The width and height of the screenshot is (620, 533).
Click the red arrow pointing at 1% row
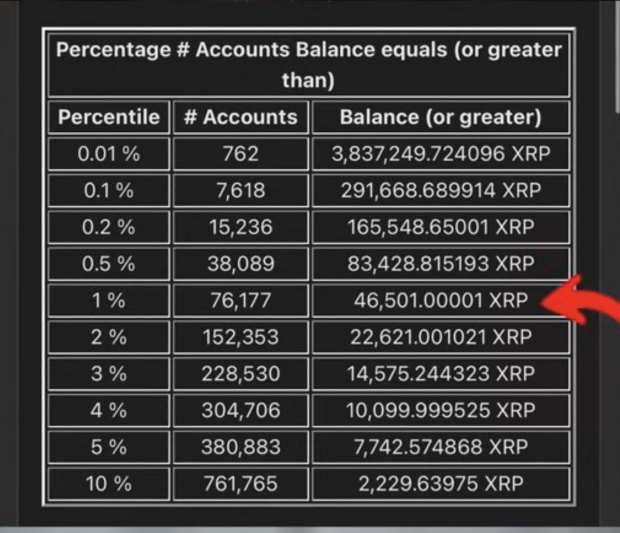(x=579, y=301)
